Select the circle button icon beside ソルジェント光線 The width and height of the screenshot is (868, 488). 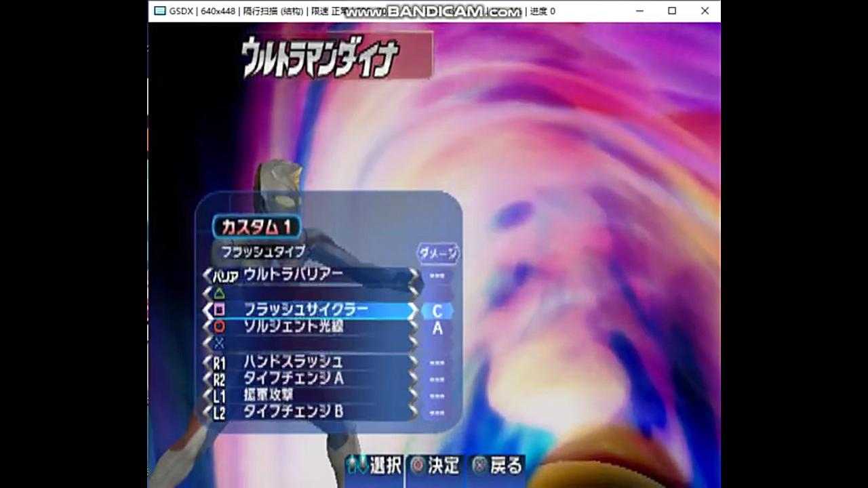click(x=219, y=327)
